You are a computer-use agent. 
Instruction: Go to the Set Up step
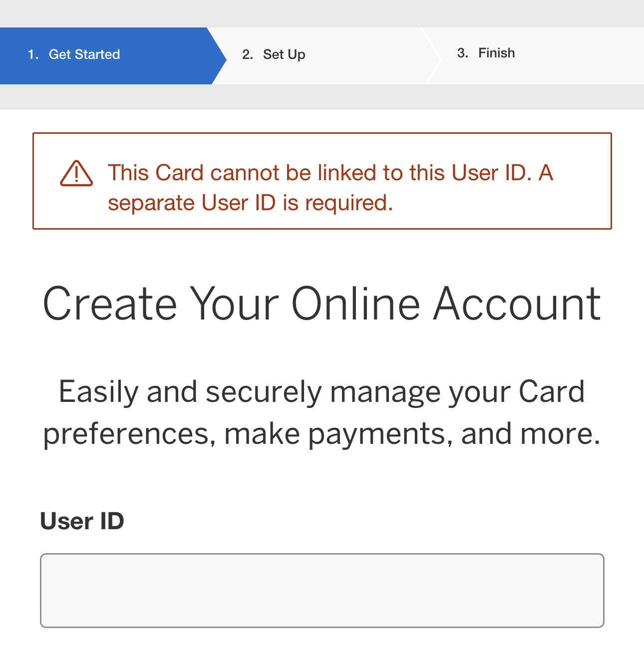(x=284, y=54)
